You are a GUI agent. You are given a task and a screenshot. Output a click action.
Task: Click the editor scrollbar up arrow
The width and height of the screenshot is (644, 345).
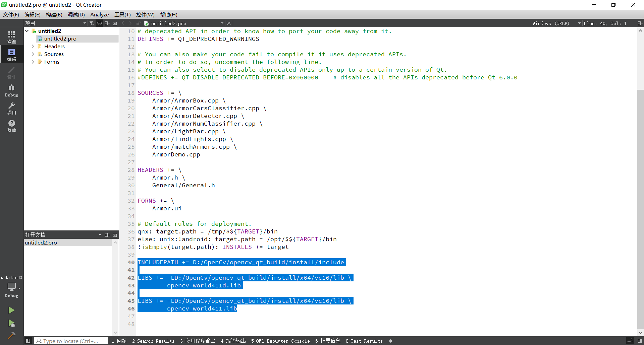[x=640, y=31]
